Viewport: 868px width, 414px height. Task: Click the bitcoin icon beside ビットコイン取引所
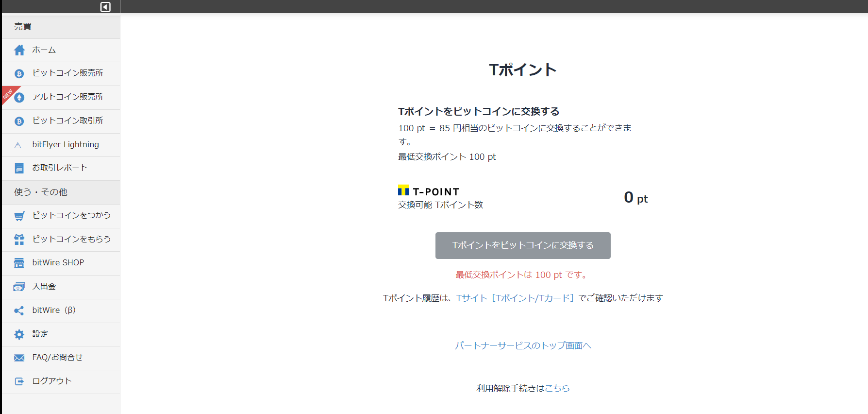tap(19, 121)
